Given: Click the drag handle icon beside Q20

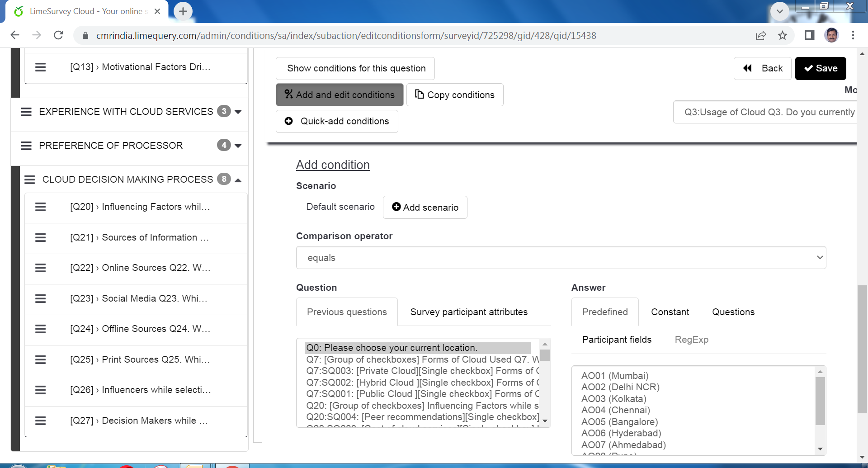Looking at the screenshot, I should [41, 207].
